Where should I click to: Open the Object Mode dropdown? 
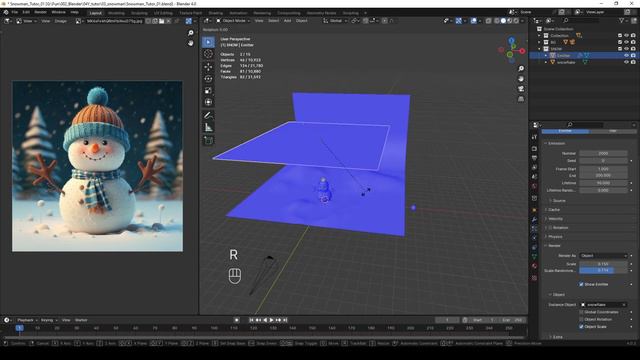click(x=233, y=20)
